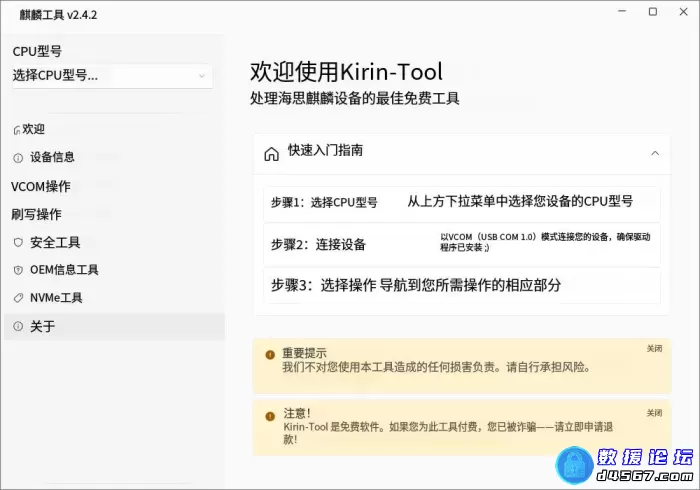The height and width of the screenshot is (490, 700).
Task: Select VCOM操作 in the sidebar
Action: [x=114, y=186]
